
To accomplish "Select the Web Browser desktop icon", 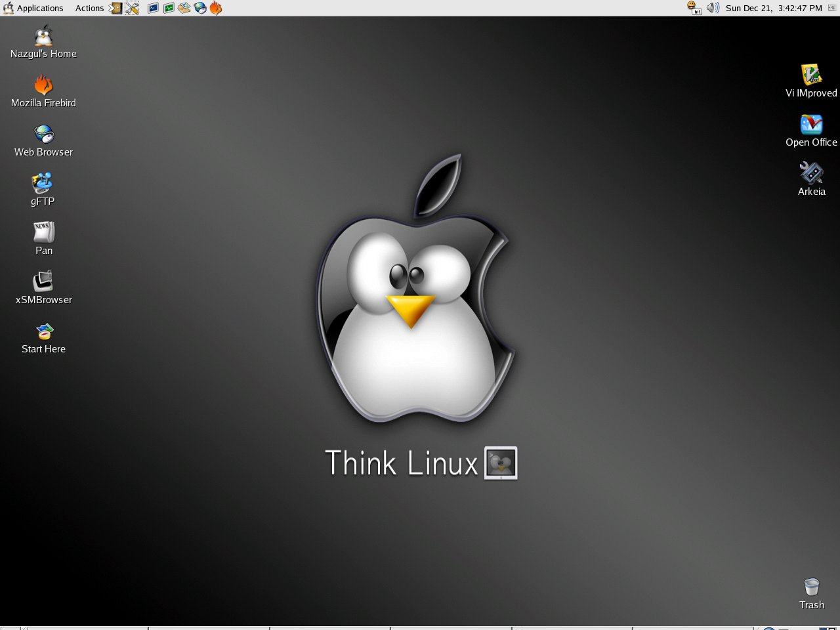I will (43, 135).
